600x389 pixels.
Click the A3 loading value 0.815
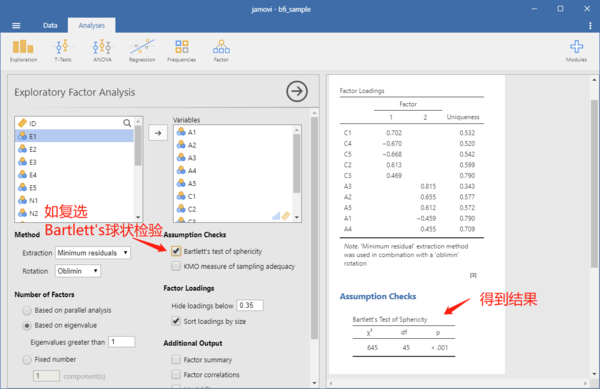pyautogui.click(x=428, y=186)
